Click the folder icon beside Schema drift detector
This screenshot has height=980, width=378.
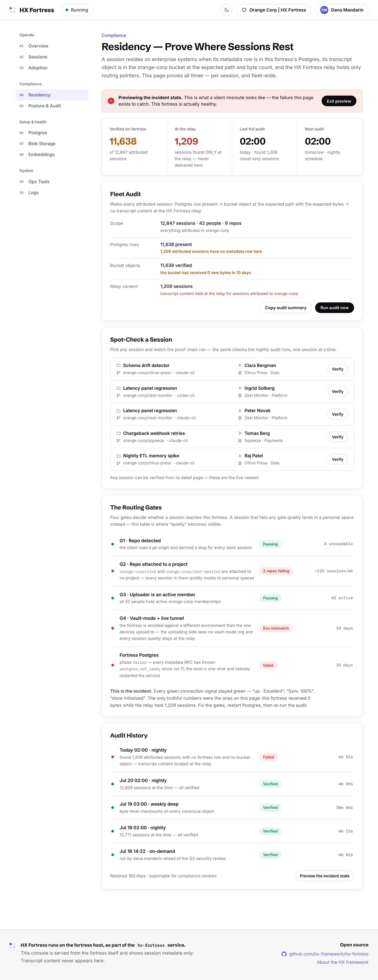coord(118,365)
